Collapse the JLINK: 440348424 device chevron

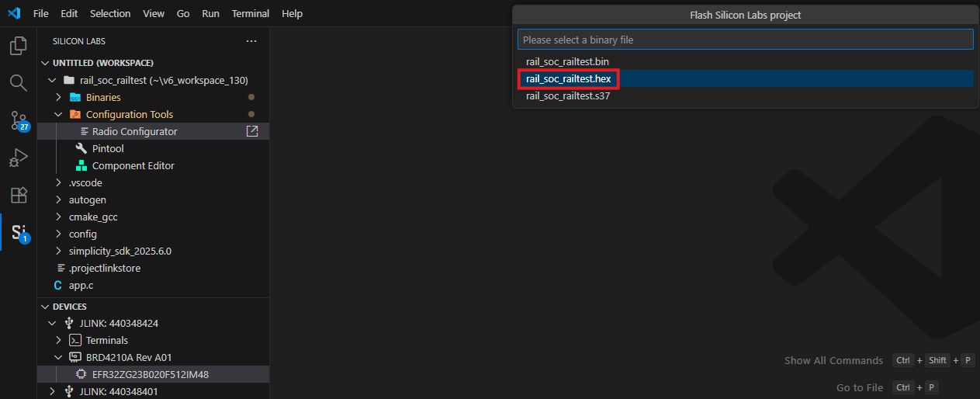click(52, 323)
